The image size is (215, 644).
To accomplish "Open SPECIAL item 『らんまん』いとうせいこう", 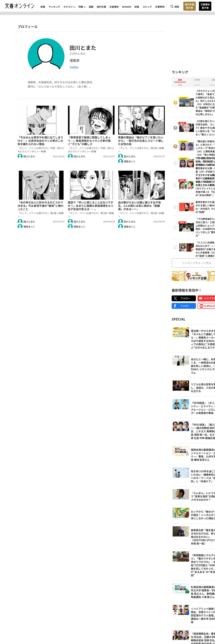I will click(x=203, y=497).
